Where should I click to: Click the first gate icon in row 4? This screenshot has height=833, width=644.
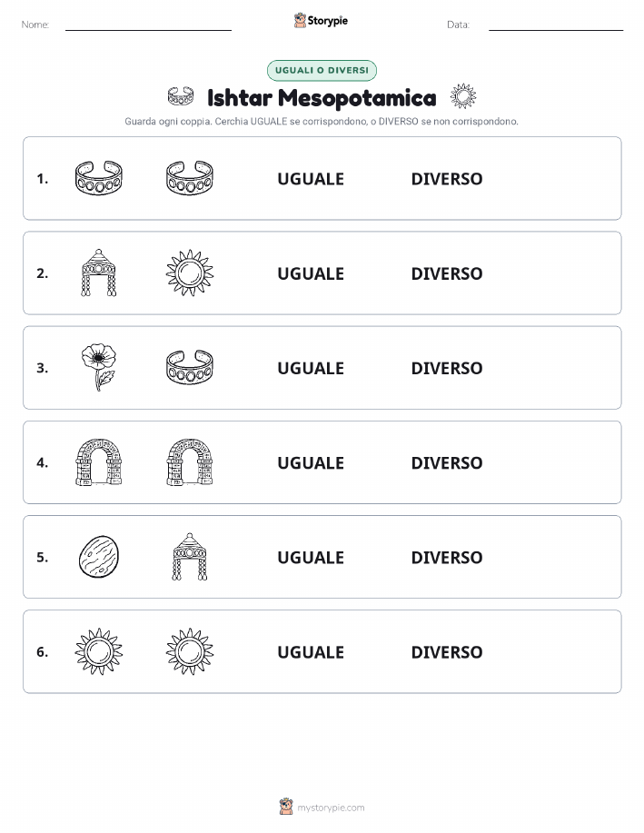[99, 462]
